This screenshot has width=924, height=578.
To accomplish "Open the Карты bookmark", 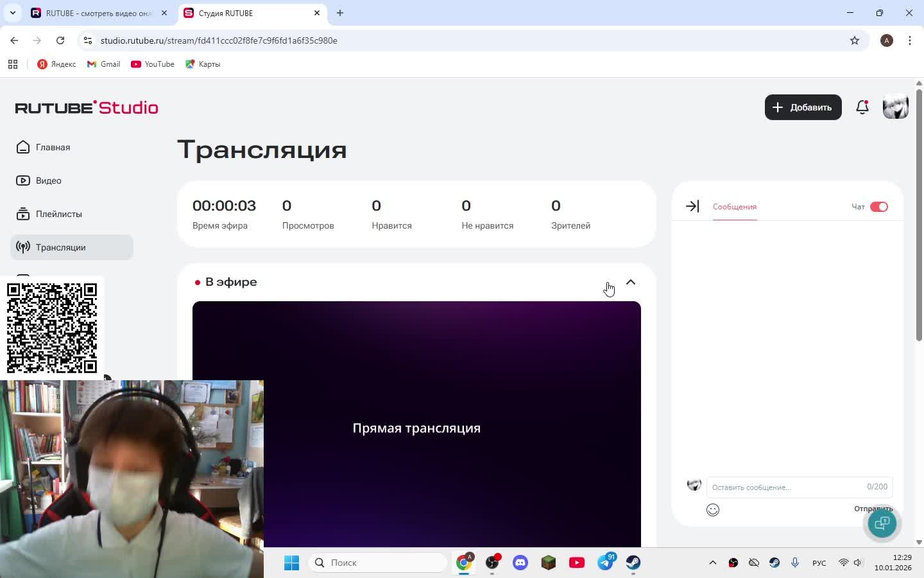I will [203, 64].
